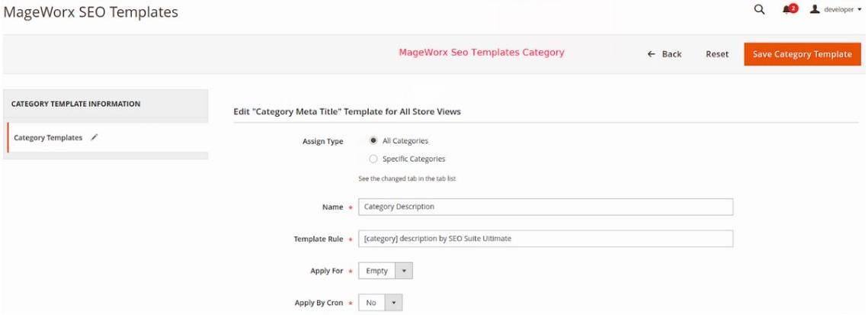Click the MageWorx SEO Templates page heading
The height and width of the screenshot is (315, 868).
pos(91,12)
